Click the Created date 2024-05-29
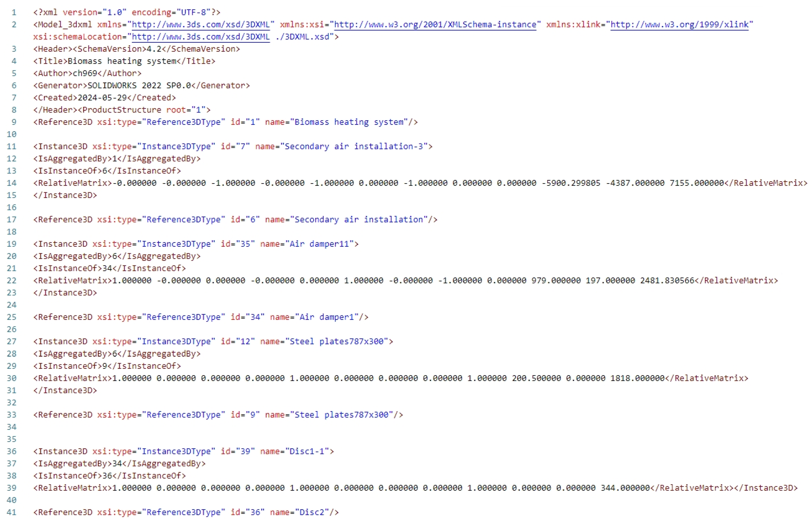 point(102,98)
